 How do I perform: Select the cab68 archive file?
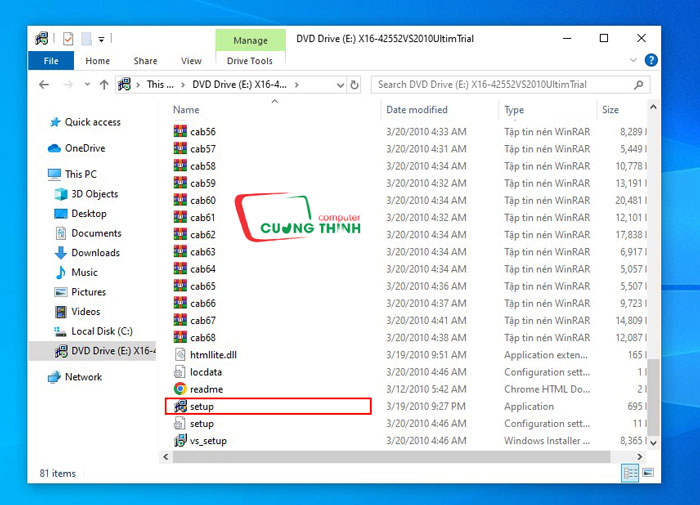195,338
